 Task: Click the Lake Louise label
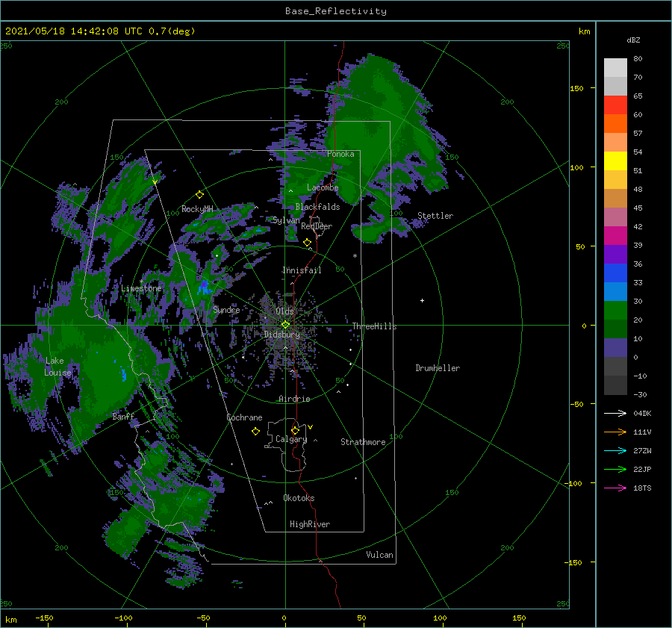coord(57,367)
